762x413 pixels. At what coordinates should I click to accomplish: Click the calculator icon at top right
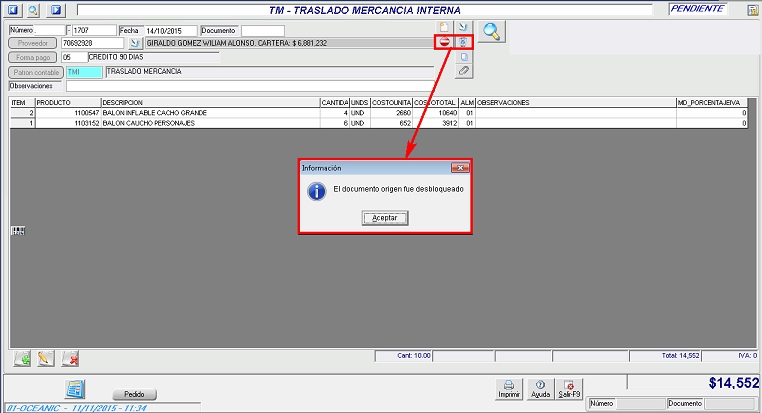click(751, 10)
